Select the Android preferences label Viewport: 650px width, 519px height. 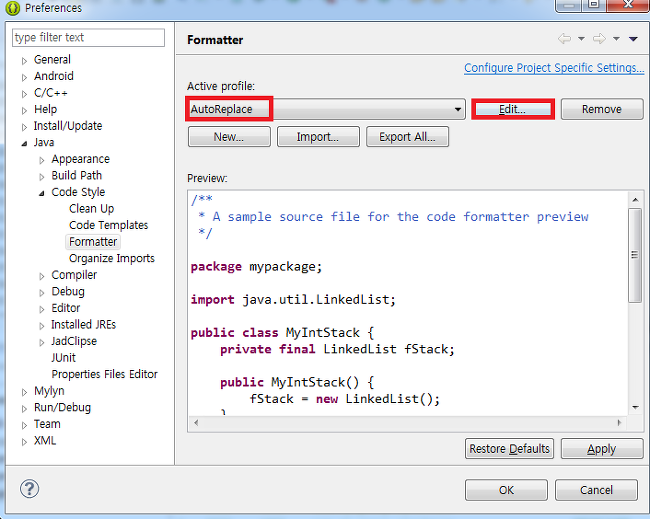53,76
